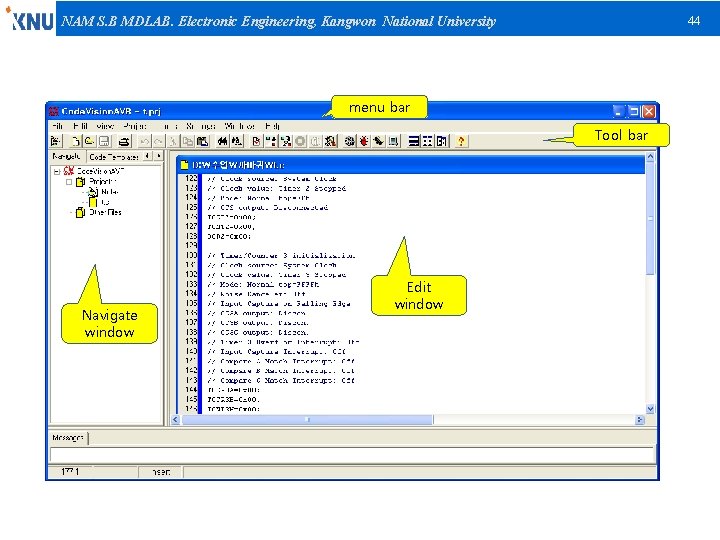Click the Input Capture on Falling Edge line

[x=279, y=304]
